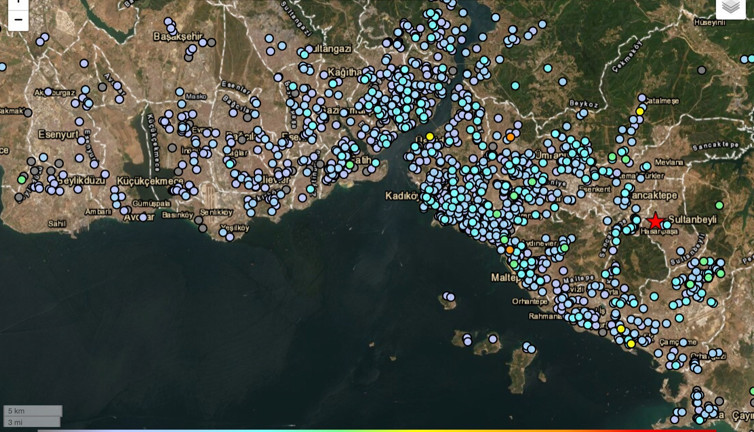Click the zoom out minus button

pos(18,20)
